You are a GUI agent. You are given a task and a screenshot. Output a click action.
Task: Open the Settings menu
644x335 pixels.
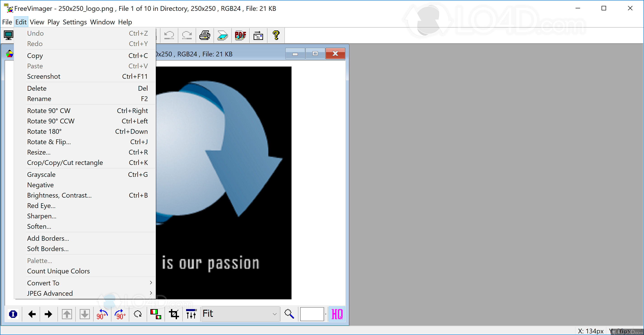75,22
